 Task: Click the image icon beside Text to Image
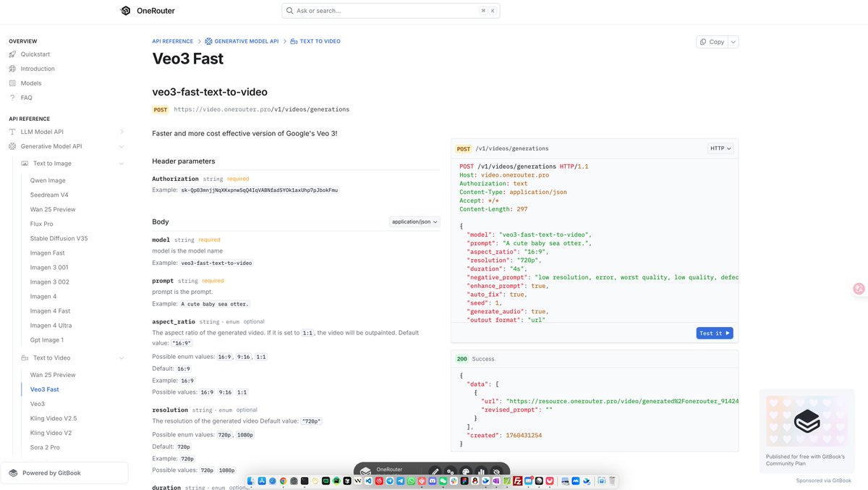pos(25,164)
